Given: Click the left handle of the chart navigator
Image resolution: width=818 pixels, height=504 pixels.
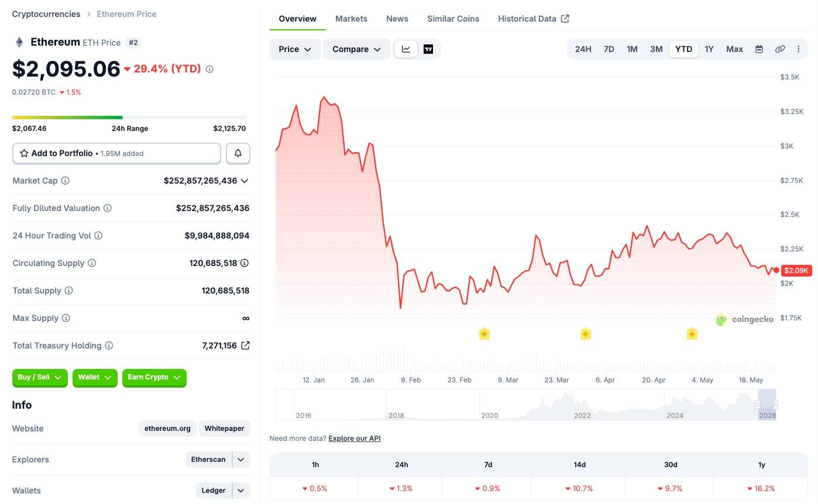Looking at the screenshot, I should 758,405.
